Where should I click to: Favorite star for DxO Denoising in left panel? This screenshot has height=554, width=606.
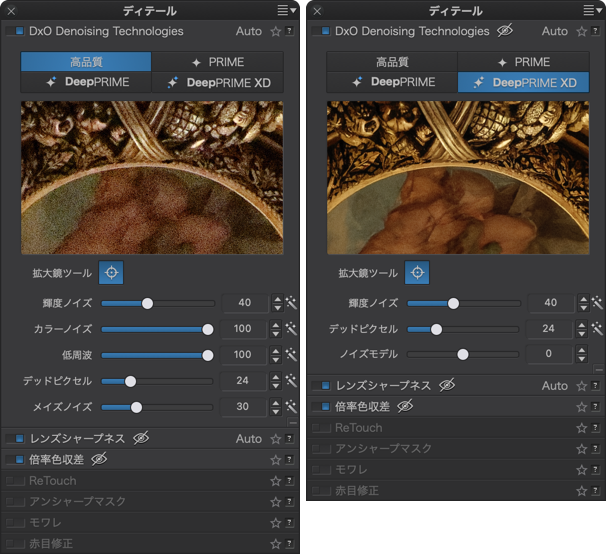(276, 31)
